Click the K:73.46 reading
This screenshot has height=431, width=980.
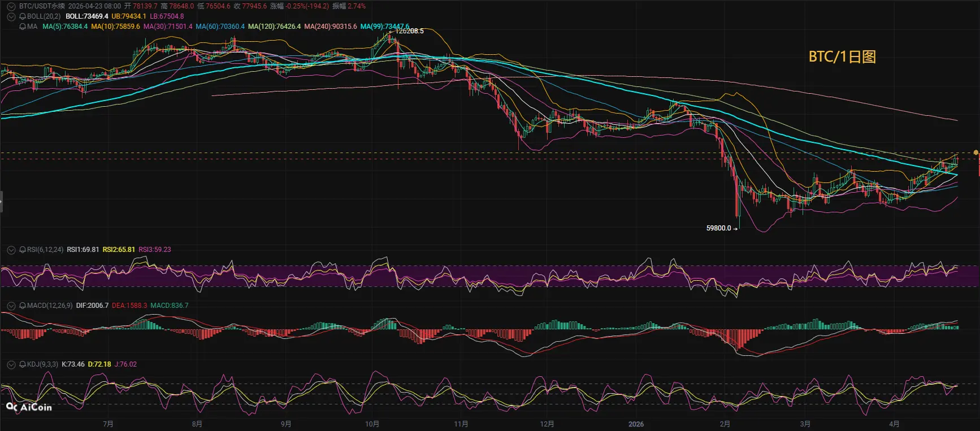coord(73,364)
